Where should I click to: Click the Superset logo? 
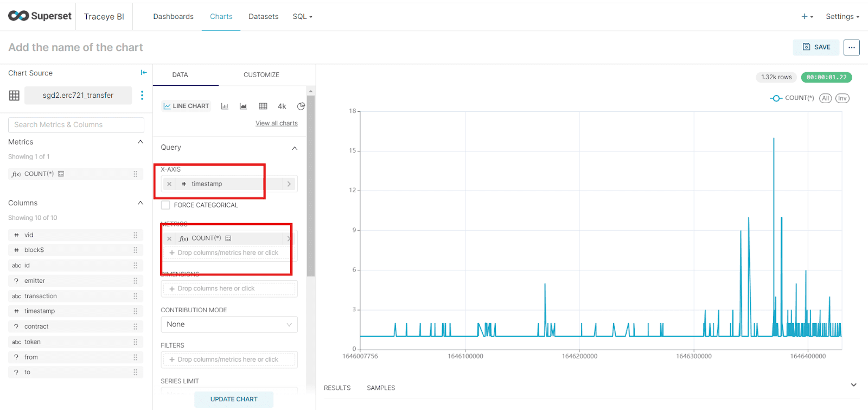pyautogui.click(x=40, y=16)
